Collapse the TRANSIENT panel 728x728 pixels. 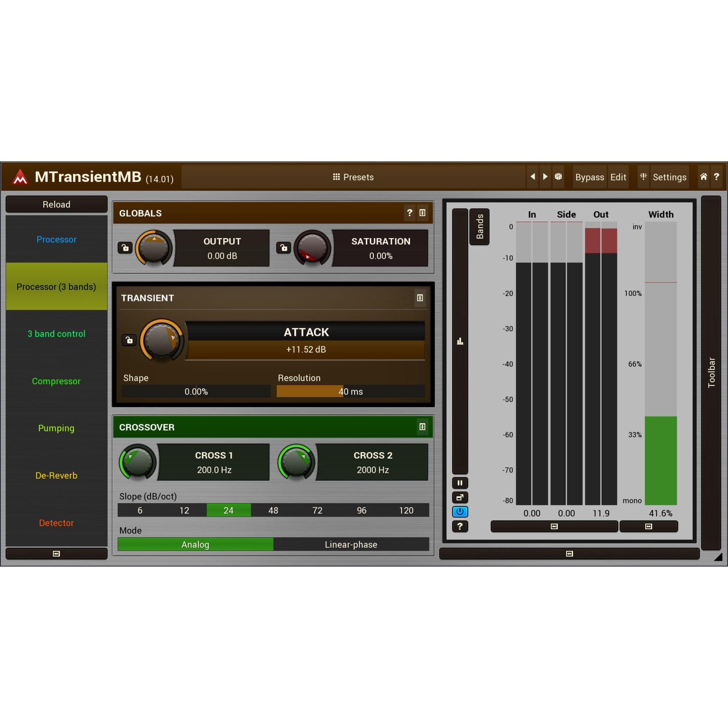coord(420,298)
